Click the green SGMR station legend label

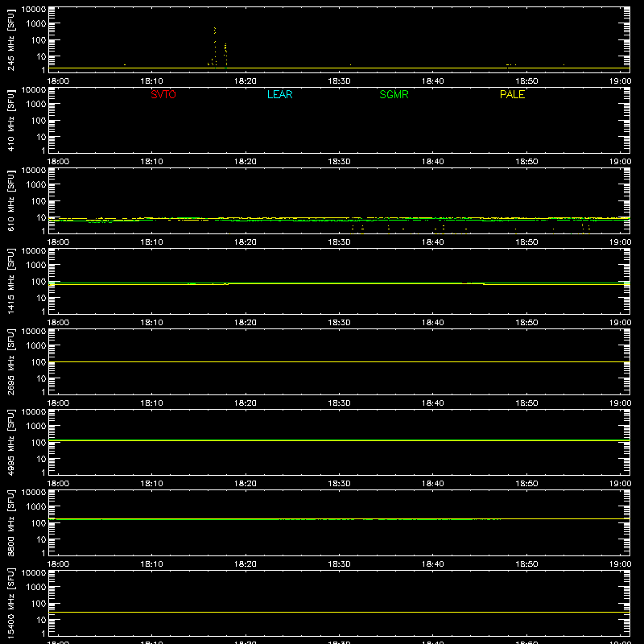[394, 94]
